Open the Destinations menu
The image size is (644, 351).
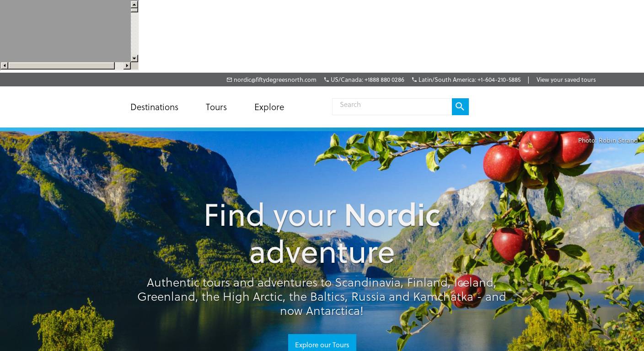click(x=154, y=107)
